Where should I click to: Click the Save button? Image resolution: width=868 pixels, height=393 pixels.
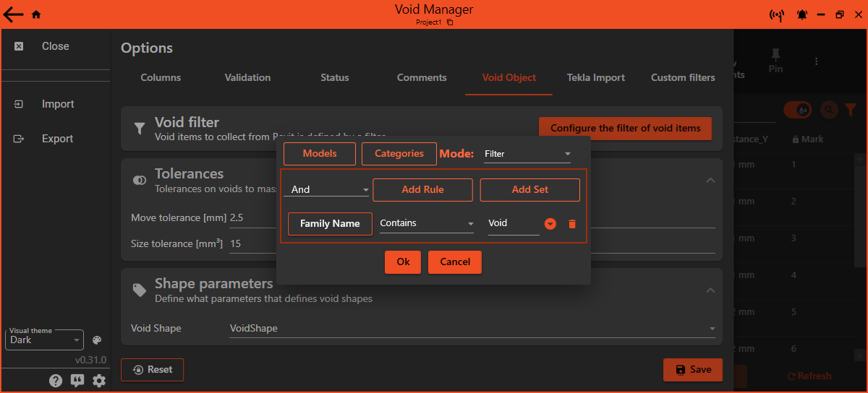click(x=692, y=370)
